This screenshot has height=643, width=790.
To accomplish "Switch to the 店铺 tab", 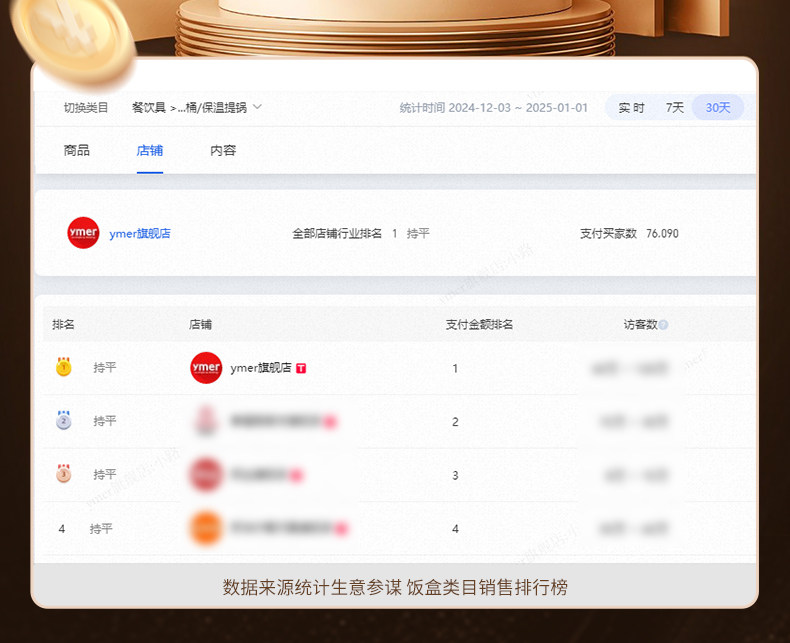I will tap(150, 150).
